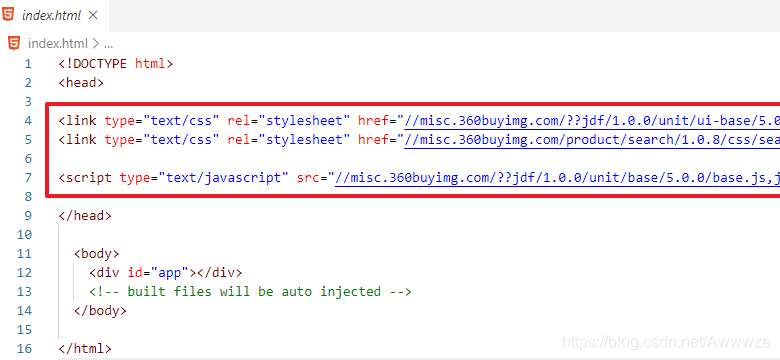Click line number 4
Screen dimensions: 780x360
click(27, 121)
